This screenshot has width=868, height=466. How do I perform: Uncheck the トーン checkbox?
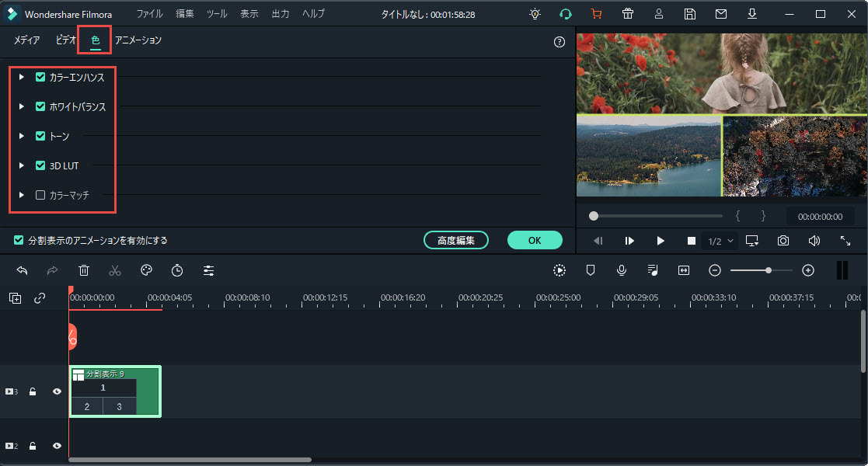(x=40, y=136)
